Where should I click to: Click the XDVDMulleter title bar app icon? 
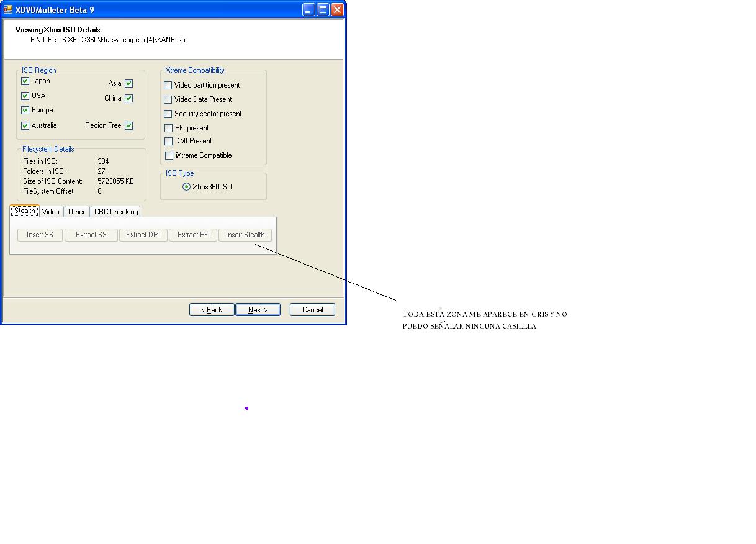tap(8, 10)
